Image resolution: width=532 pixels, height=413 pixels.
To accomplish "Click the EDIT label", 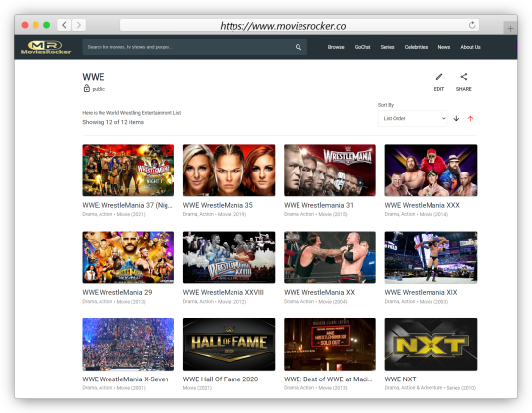I will point(439,89).
